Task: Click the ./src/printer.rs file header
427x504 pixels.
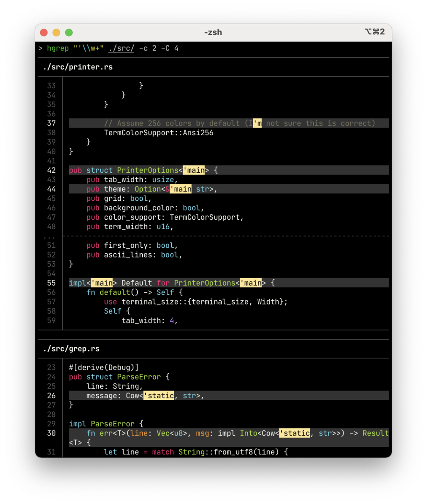Action: [78, 67]
